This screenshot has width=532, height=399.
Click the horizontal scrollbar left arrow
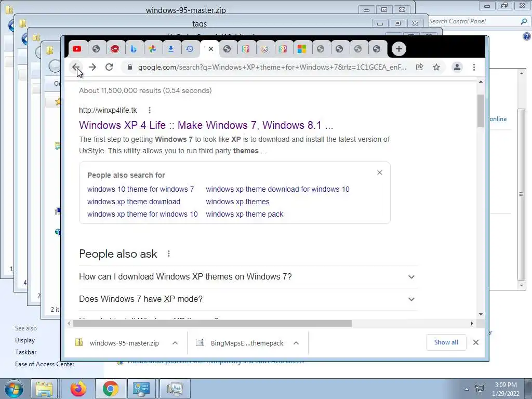click(x=69, y=324)
